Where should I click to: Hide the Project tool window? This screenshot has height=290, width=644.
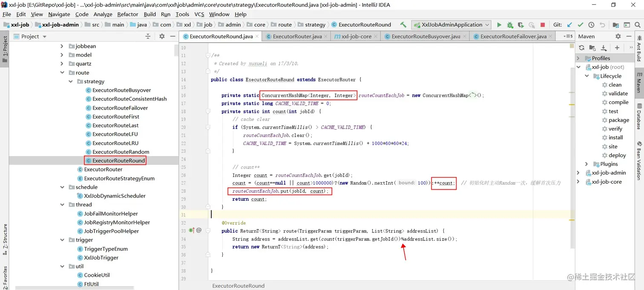point(172,37)
